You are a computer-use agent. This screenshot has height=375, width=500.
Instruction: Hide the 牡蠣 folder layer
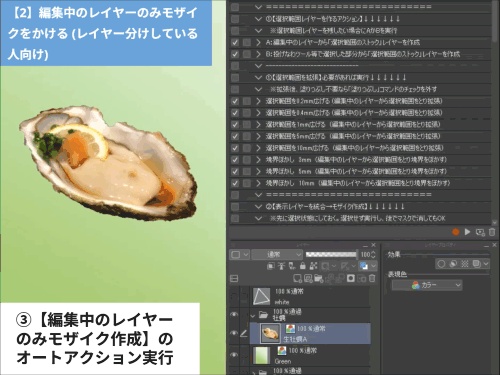click(x=234, y=314)
